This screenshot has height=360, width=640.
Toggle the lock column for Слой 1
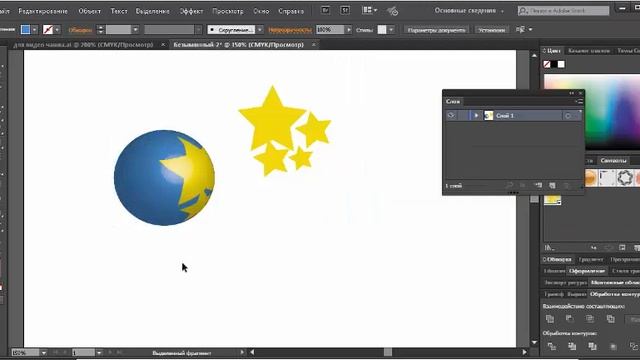[463, 116]
